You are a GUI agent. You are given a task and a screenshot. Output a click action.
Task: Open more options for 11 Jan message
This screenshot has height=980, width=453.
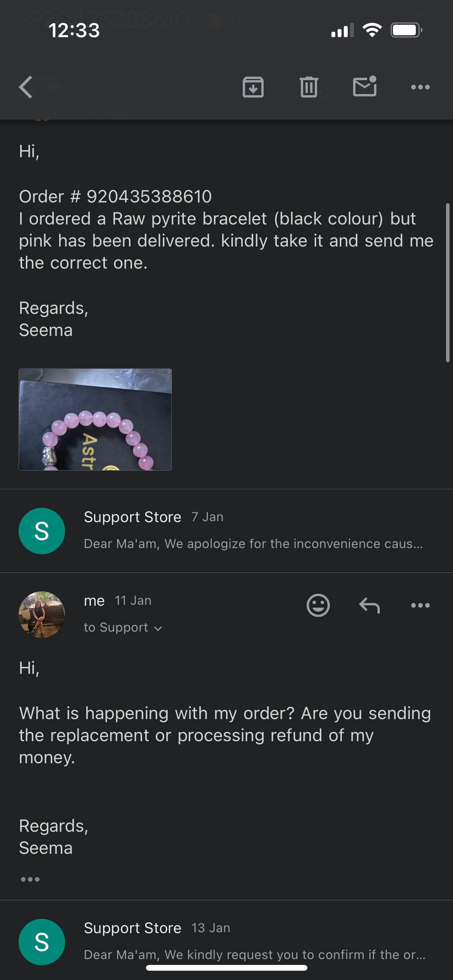coord(420,605)
